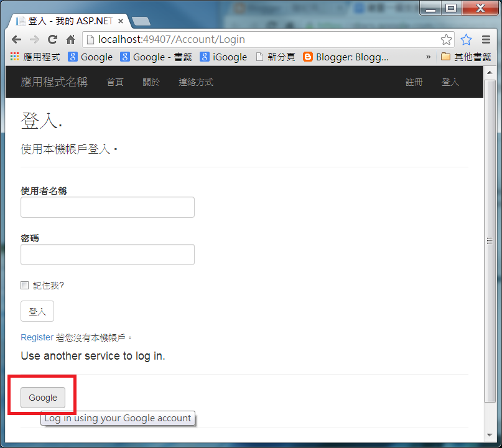
Task: Open the 其他書籤 folder
Action: (x=466, y=57)
